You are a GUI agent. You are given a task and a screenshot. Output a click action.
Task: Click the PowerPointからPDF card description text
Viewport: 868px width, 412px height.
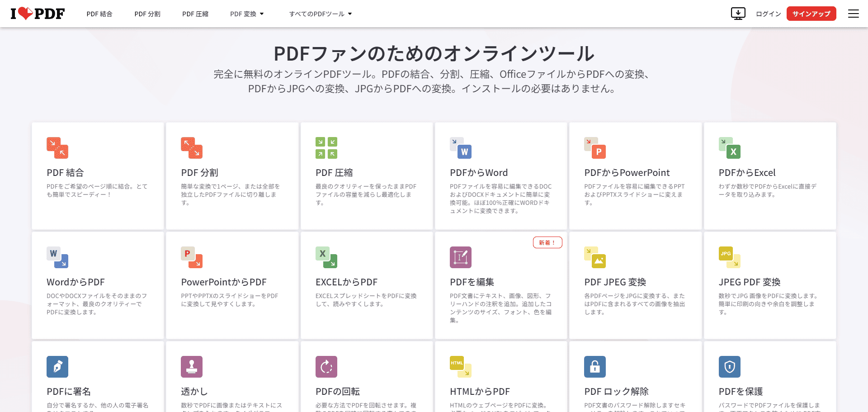click(230, 300)
